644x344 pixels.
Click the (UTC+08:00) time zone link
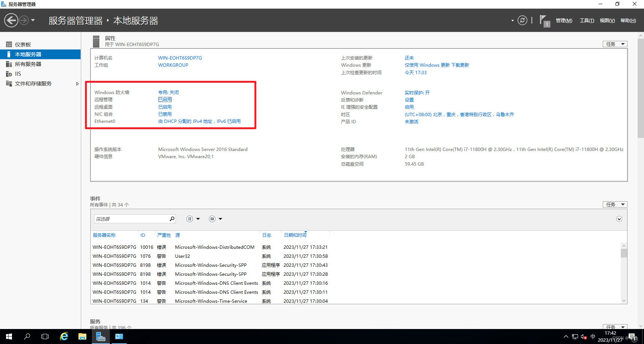[459, 115]
